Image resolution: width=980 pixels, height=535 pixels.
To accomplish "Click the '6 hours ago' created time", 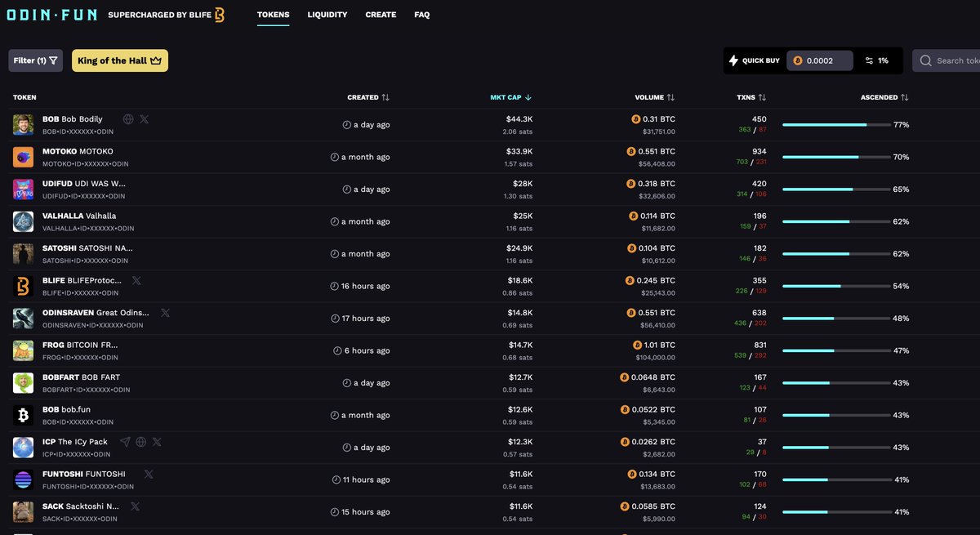I will tap(361, 350).
